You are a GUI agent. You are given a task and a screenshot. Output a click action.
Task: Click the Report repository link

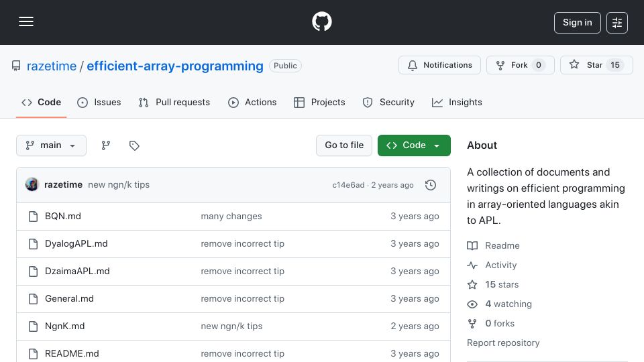click(503, 343)
